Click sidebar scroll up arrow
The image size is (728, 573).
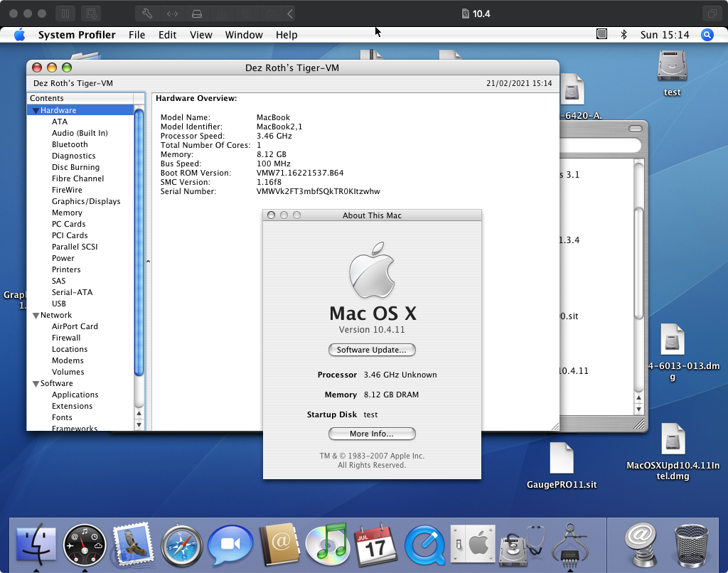[139, 413]
